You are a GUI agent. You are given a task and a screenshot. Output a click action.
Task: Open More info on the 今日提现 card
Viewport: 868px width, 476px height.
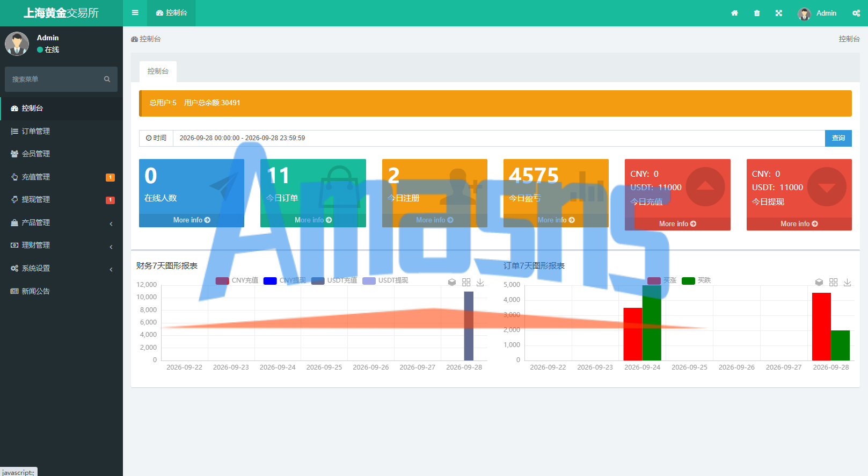click(799, 224)
